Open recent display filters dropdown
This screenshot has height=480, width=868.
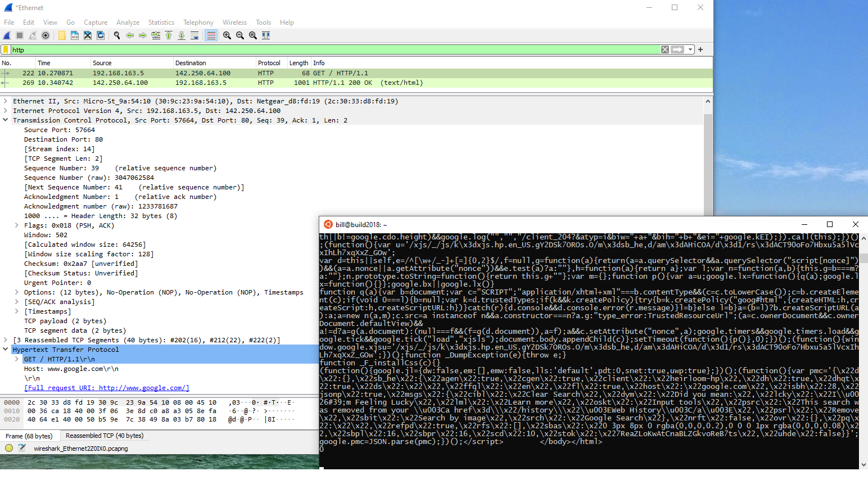point(690,49)
